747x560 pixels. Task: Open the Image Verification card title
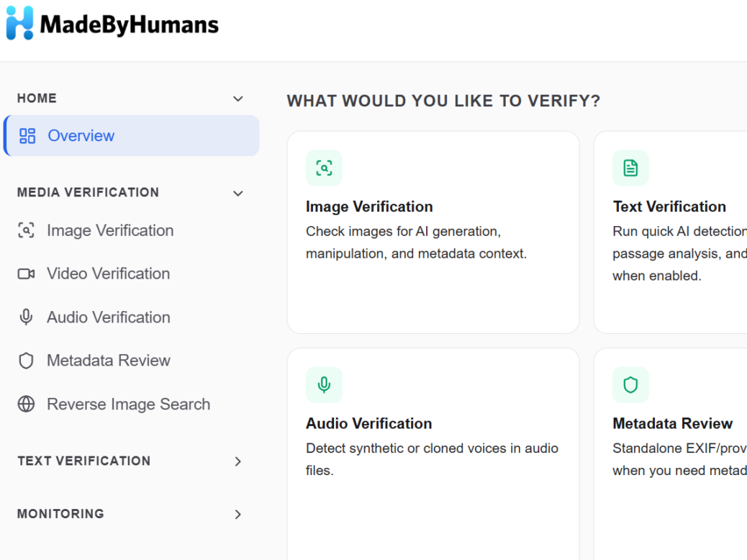(x=369, y=207)
